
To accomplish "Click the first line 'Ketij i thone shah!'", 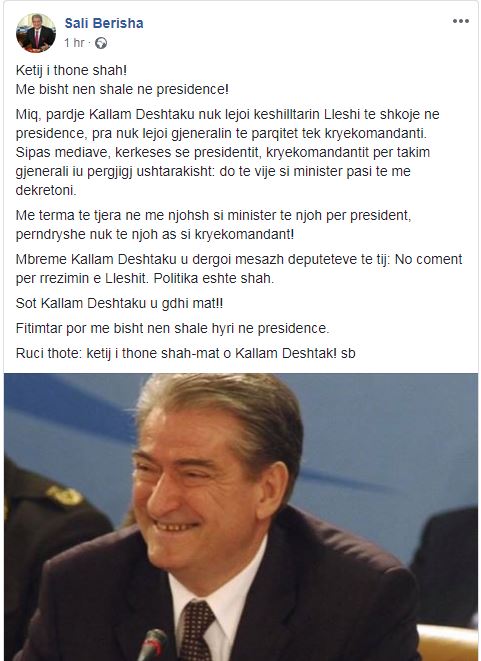I will tap(71, 70).
